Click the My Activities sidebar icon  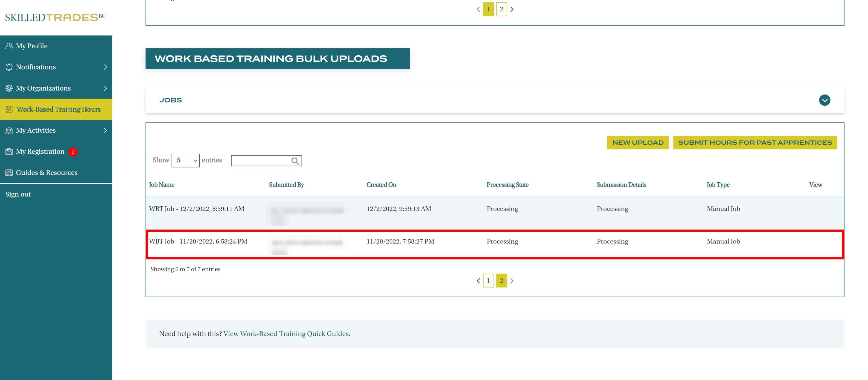pyautogui.click(x=9, y=131)
